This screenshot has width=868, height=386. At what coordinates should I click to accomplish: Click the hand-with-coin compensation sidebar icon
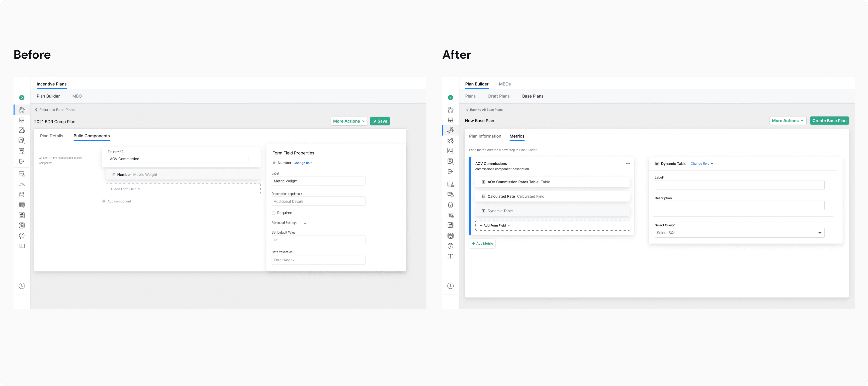tap(450, 130)
